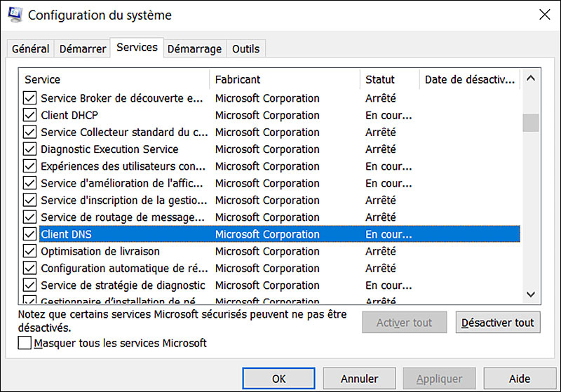
Task: Uncheck Expériences des utilisateurs checkbox
Action: pyautogui.click(x=29, y=166)
